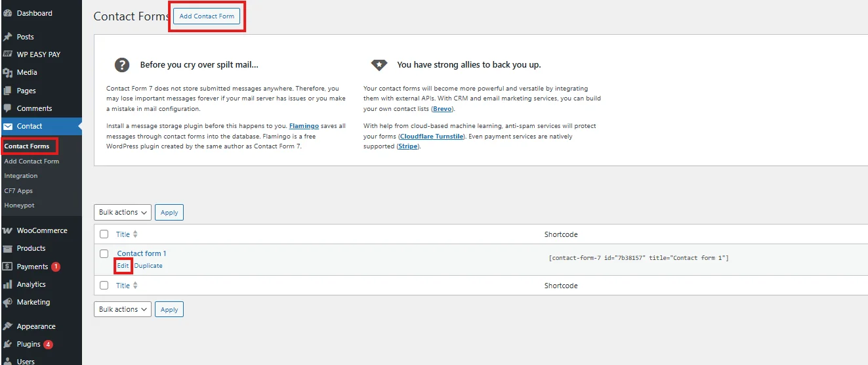Check the select-all box in table footer

[x=104, y=286]
